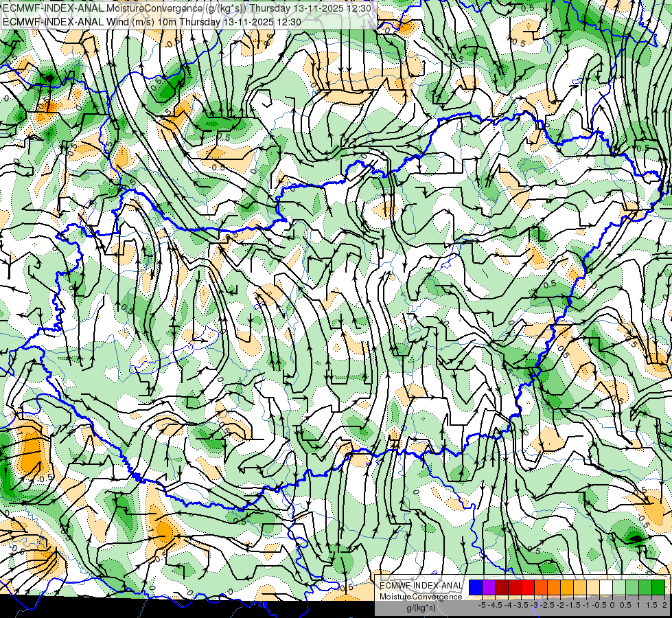Click the darkest red legend swatch
672x618 pixels.
(x=502, y=588)
